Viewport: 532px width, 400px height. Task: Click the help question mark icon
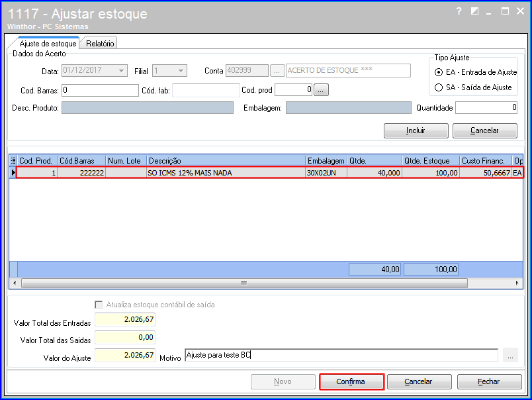[x=459, y=11]
